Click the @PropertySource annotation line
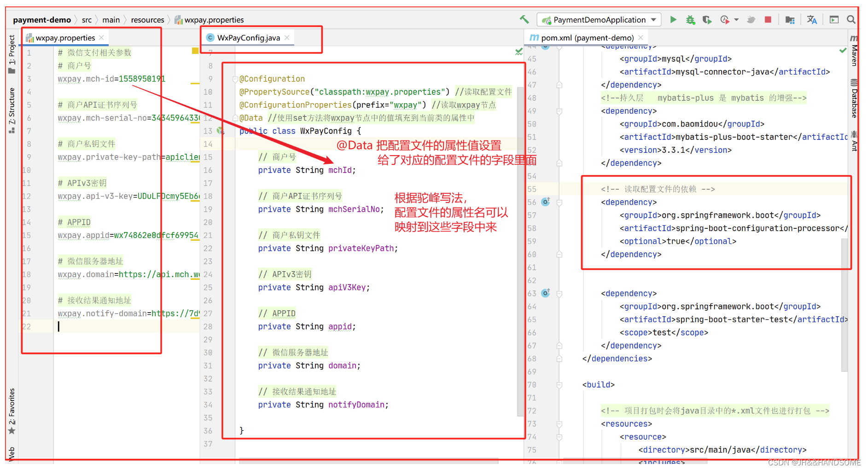Image resolution: width=868 pixels, height=470 pixels. pos(375,92)
